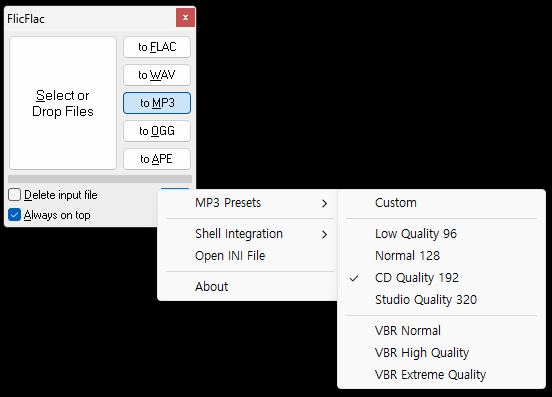Select Studio Quality 320 preset
The image size is (552, 397).
point(441,300)
